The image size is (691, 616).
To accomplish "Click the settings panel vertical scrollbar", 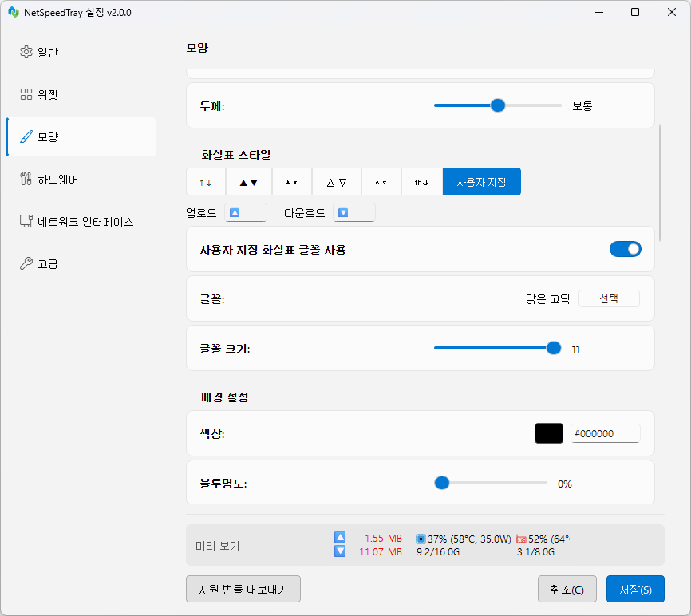I will pyautogui.click(x=660, y=184).
